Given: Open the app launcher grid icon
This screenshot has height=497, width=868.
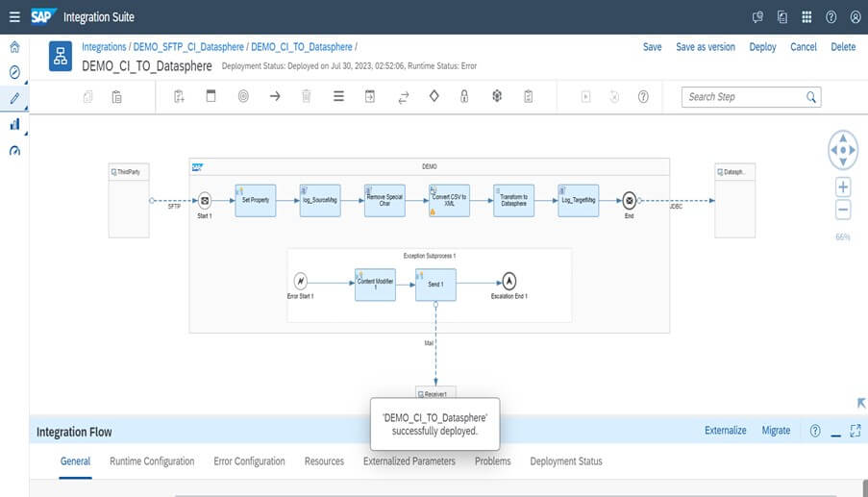Looking at the screenshot, I should coord(806,17).
